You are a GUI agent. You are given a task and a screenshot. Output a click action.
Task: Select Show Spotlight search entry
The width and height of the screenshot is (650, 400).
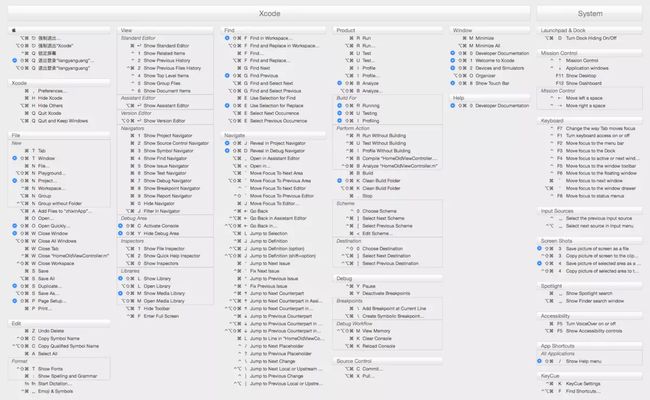[589, 293]
